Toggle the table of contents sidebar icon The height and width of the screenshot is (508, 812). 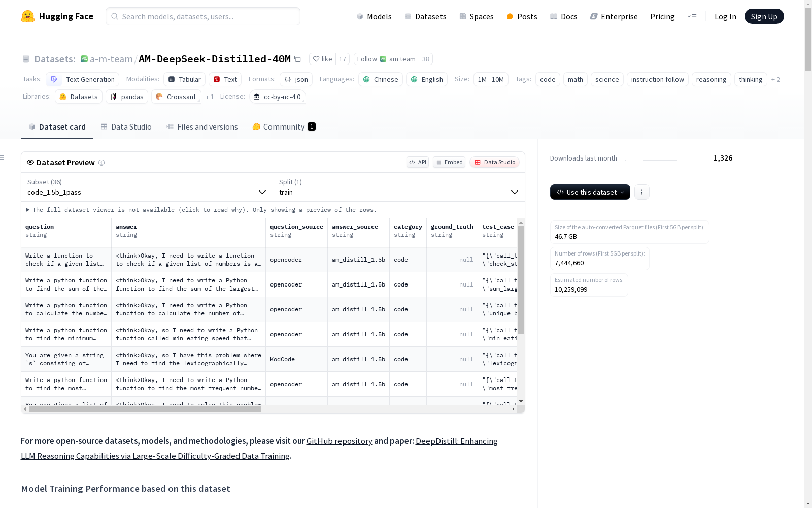(x=3, y=157)
